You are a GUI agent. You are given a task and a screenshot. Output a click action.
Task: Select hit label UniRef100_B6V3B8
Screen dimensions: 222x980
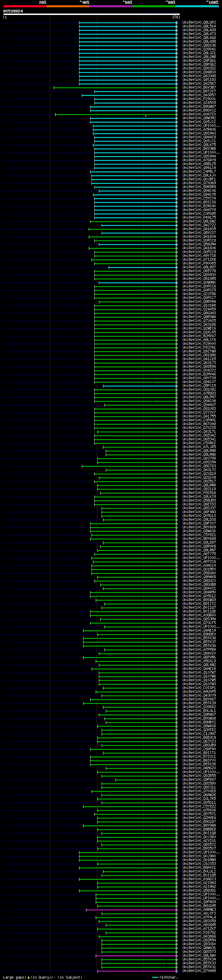coord(199,148)
